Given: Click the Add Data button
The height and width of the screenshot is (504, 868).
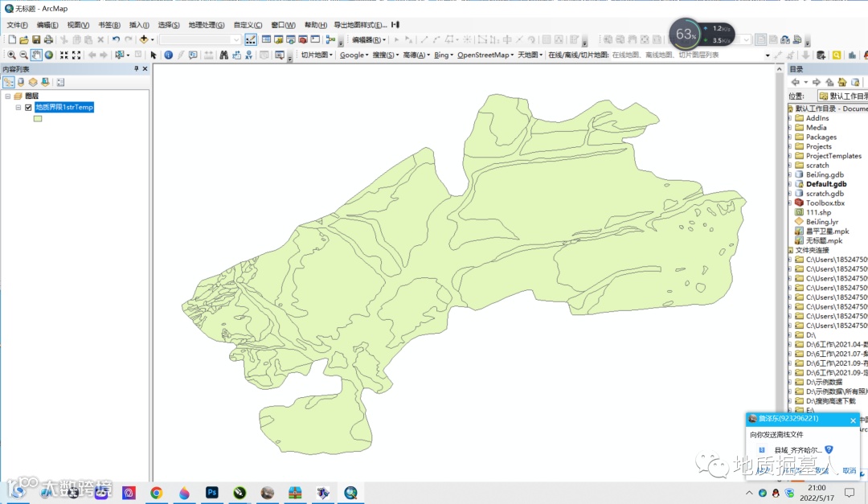Looking at the screenshot, I should point(144,39).
